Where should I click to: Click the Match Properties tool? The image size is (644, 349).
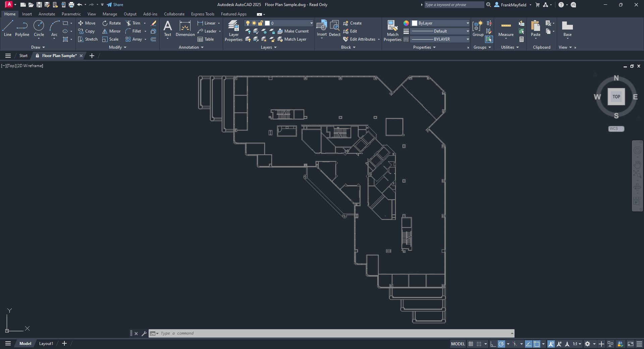point(392,31)
